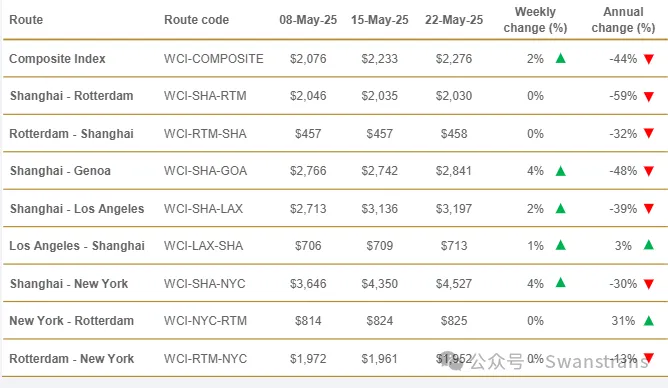Image resolution: width=668 pixels, height=388 pixels.
Task: Select the $4,527 Shanghai - New York price
Action: 454,284
